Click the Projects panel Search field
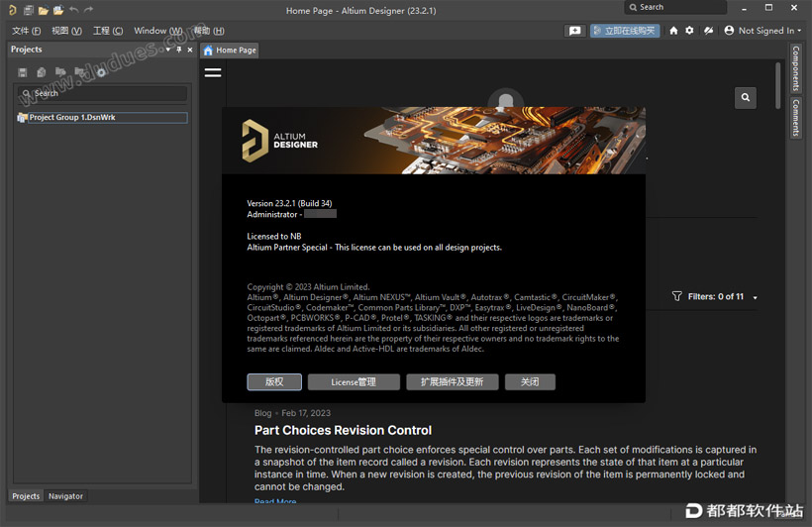This screenshot has height=527, width=812. click(102, 93)
